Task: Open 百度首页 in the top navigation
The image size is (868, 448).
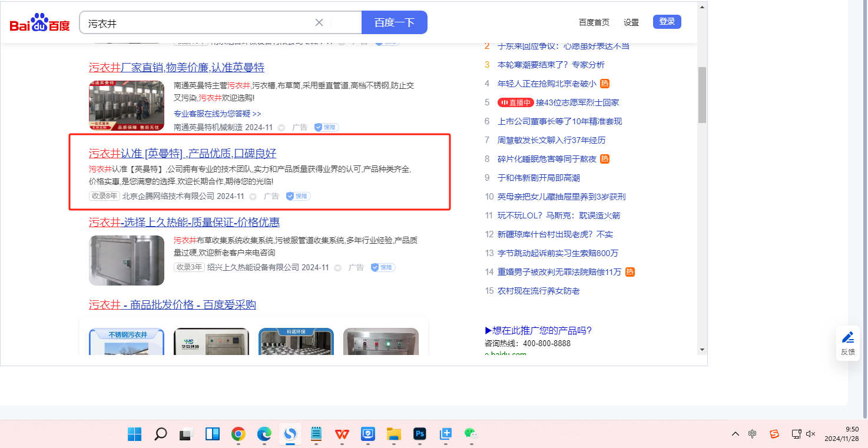Action: point(594,22)
